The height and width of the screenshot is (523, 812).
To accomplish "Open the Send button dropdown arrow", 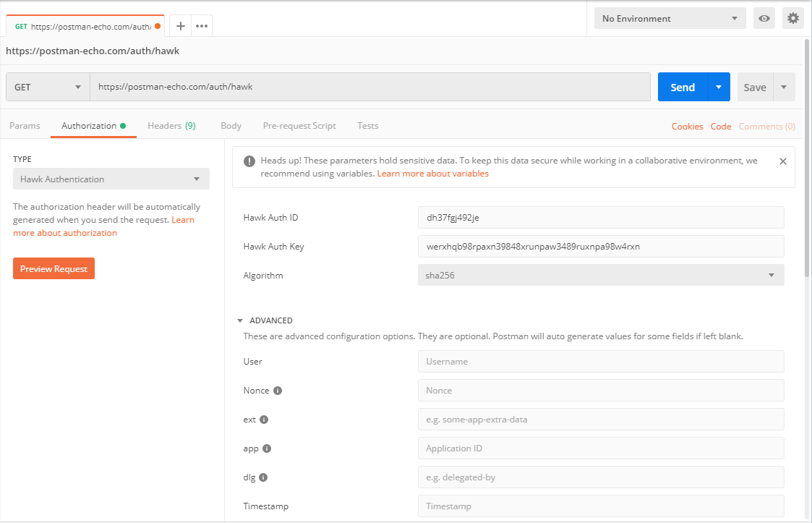I will tap(719, 87).
